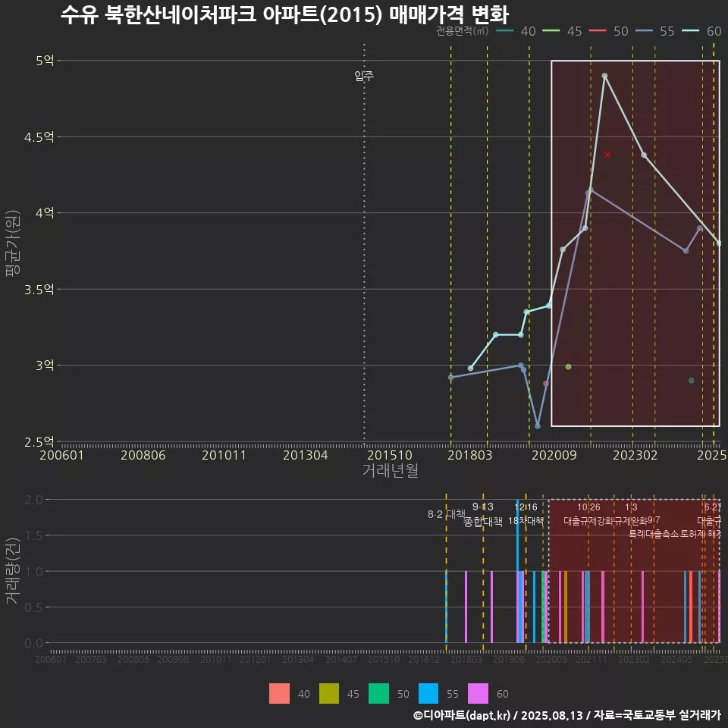Click the '2.0' label on volume chart axis
Screen dimensions: 728x728
33,500
